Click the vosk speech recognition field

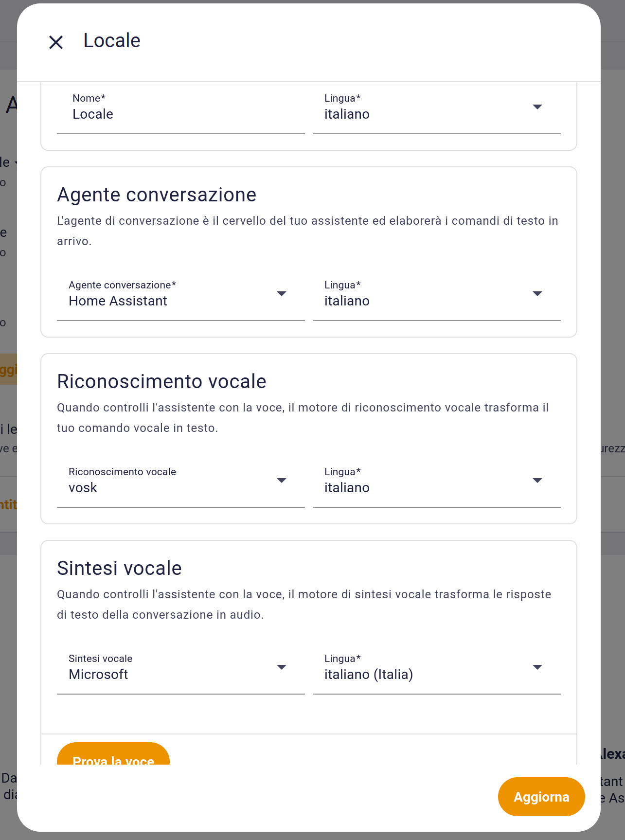pyautogui.click(x=83, y=488)
